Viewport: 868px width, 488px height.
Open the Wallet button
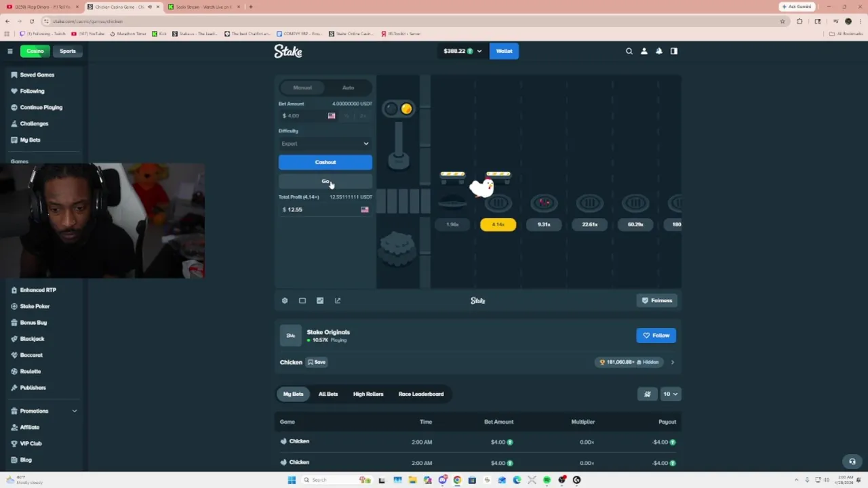pyautogui.click(x=504, y=51)
